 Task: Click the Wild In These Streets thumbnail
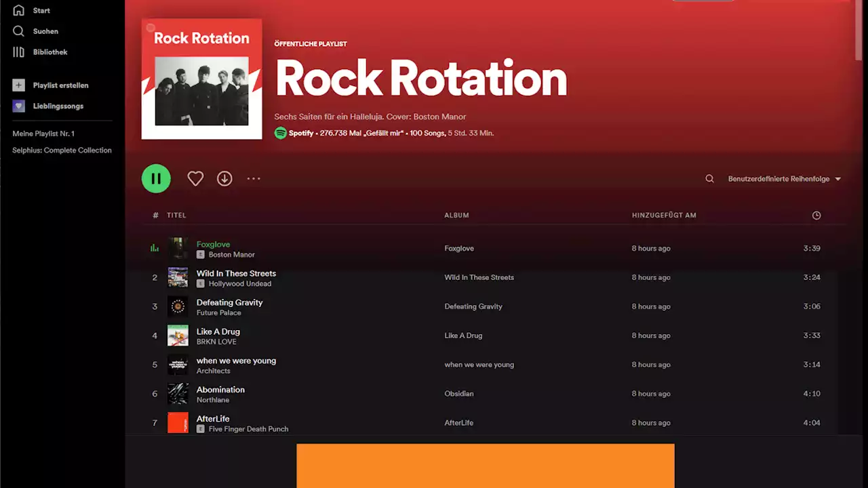[x=178, y=277]
